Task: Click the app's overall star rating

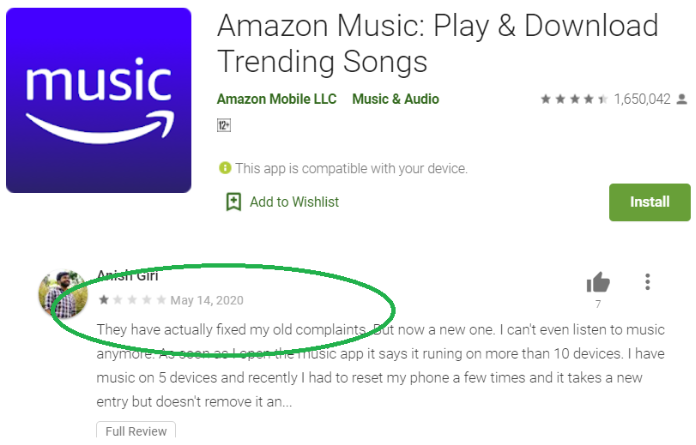Action: 574,100
